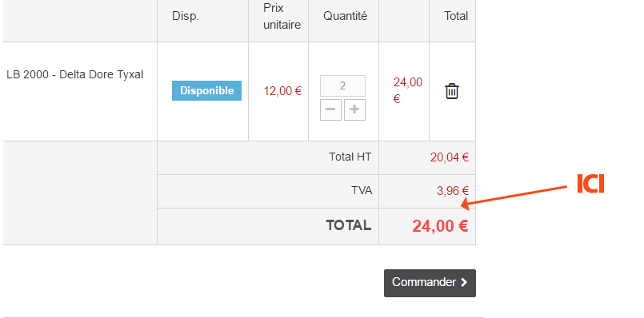Open the LB 2000 - Delta Dore Tyxal product
This screenshot has height=318, width=644.
click(74, 74)
